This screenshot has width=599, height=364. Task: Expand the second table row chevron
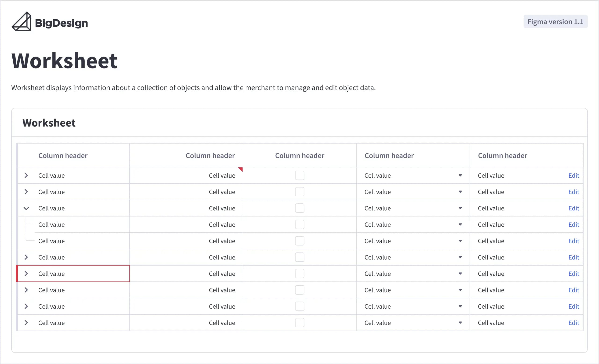[x=26, y=192]
